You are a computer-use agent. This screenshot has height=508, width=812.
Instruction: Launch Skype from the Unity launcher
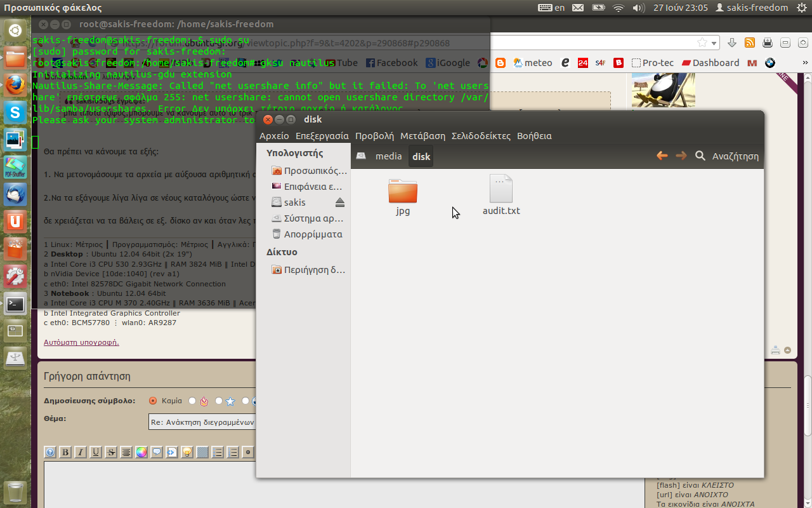pyautogui.click(x=15, y=114)
